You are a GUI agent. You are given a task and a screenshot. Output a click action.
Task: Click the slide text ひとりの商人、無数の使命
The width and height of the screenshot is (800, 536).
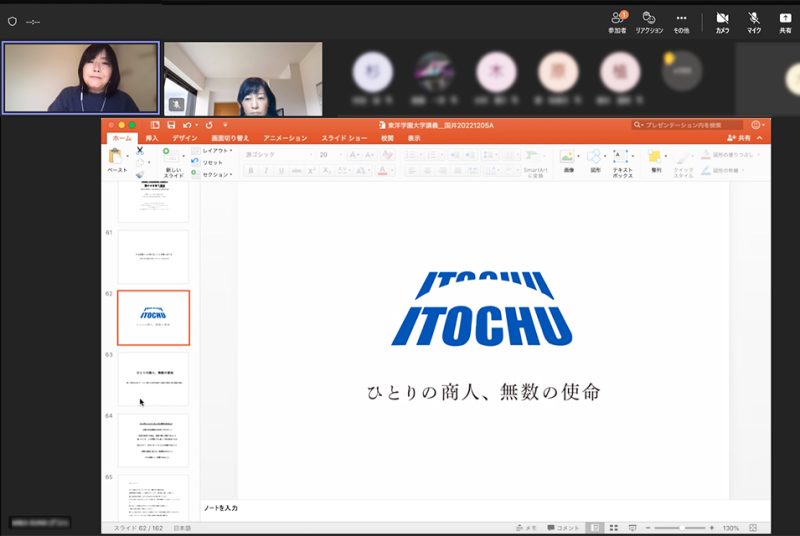pyautogui.click(x=483, y=392)
